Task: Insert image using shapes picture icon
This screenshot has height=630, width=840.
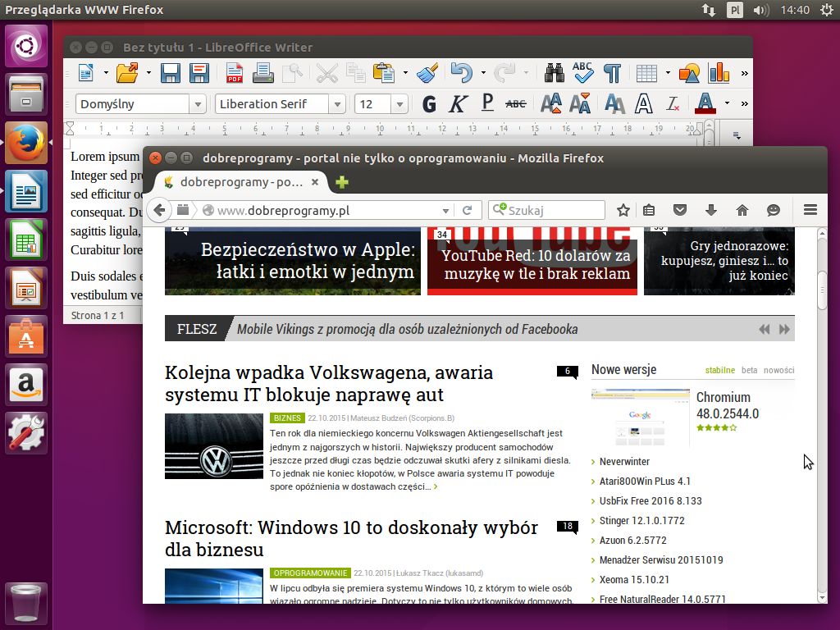Action: pyautogui.click(x=689, y=73)
